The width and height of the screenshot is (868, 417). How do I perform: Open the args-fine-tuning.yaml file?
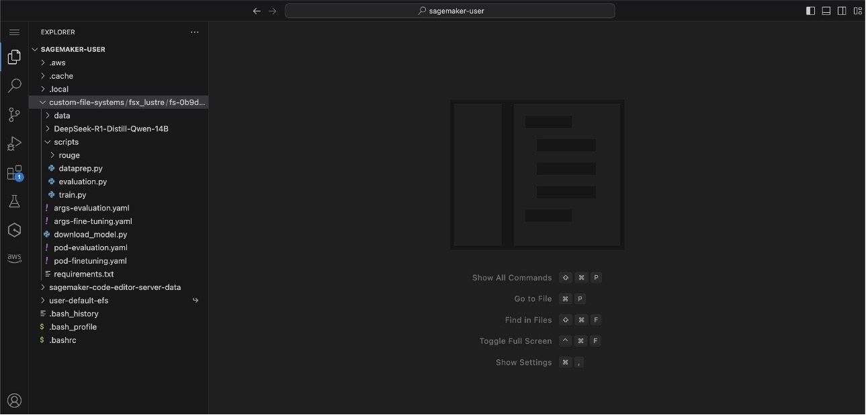pyautogui.click(x=118, y=221)
